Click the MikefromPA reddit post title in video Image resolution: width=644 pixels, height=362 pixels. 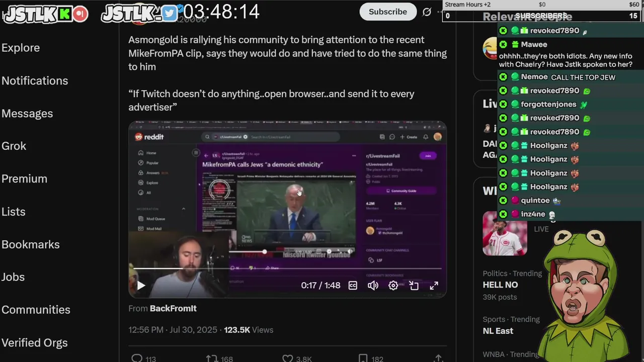pos(263,164)
